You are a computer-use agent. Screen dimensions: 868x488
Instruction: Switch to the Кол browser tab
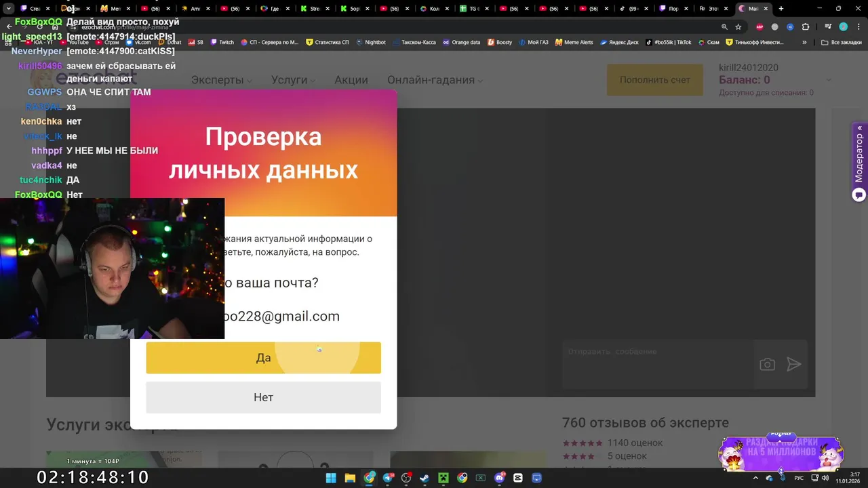click(434, 9)
